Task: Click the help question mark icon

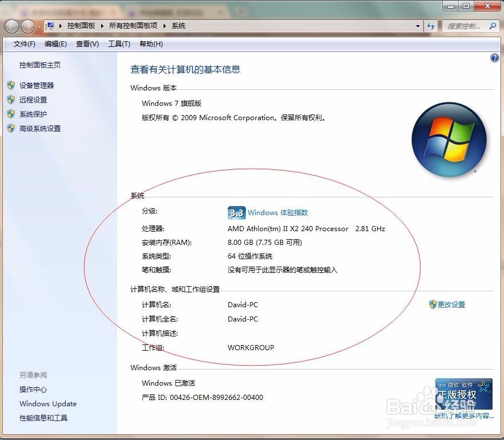Action: (x=494, y=57)
